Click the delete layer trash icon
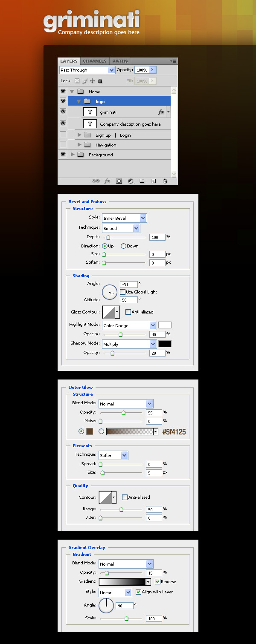256x644 pixels. [x=165, y=181]
